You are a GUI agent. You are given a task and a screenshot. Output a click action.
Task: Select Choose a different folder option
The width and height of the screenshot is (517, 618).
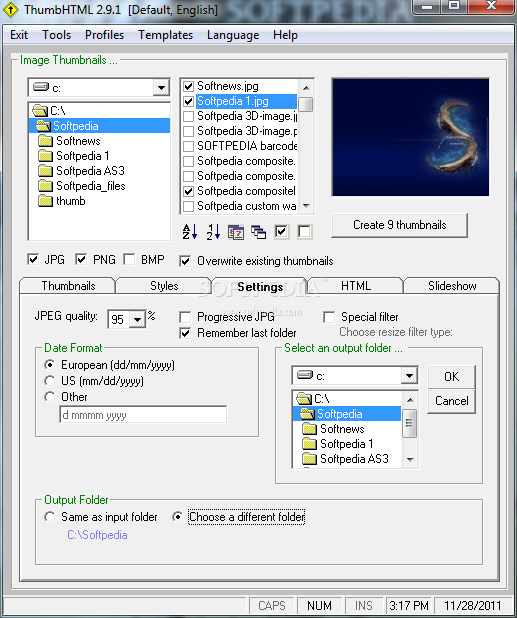[177, 517]
